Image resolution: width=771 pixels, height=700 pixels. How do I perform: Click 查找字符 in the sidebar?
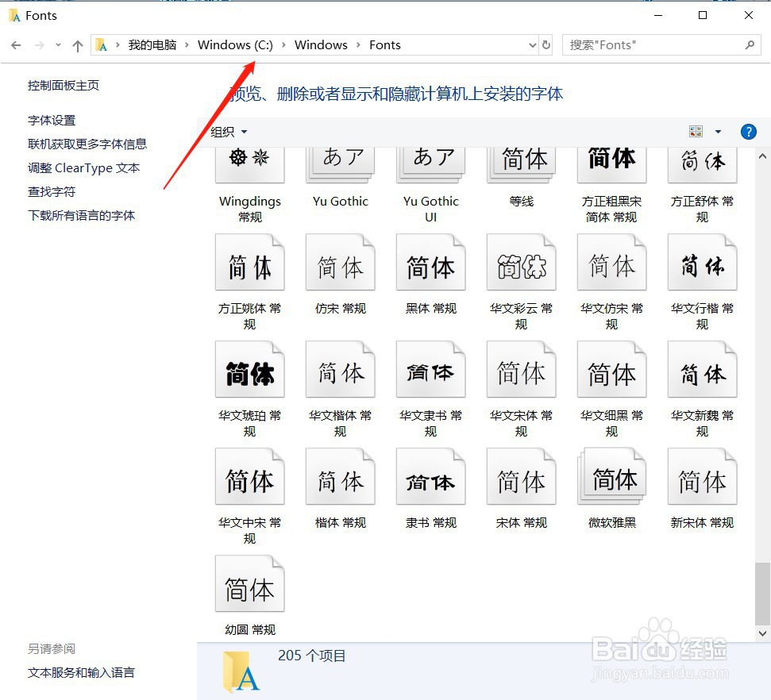pos(51,191)
